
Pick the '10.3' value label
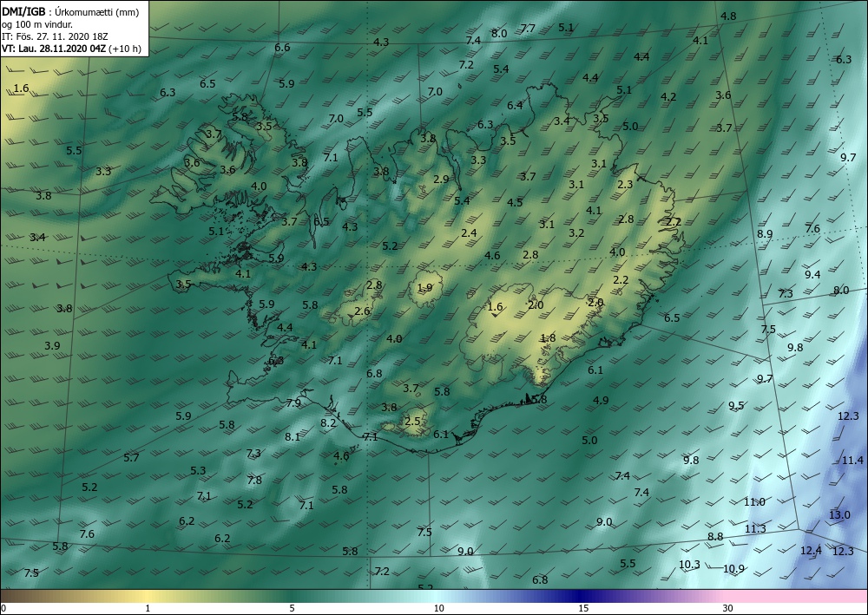689,565
